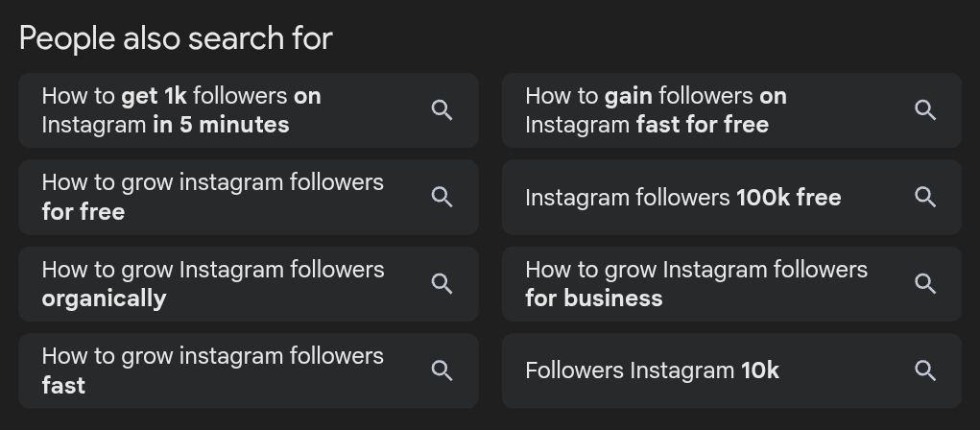This screenshot has width=980, height=430.
Task: Click the bold text 'in 5 minutes'
Action: point(221,125)
